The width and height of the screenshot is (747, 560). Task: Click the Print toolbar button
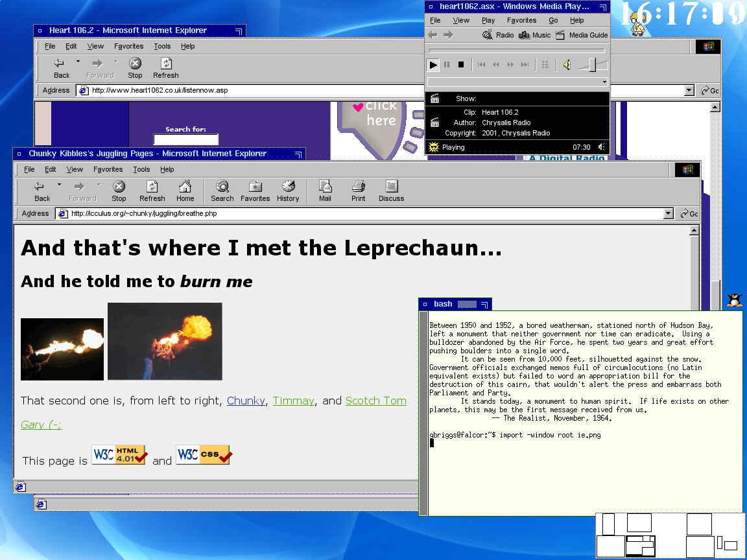tap(358, 191)
